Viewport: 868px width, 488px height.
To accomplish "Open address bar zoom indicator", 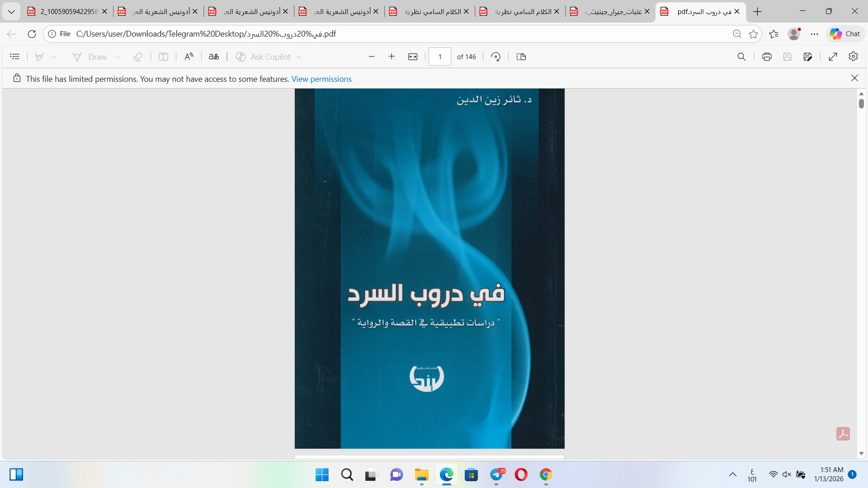I will click(x=737, y=34).
